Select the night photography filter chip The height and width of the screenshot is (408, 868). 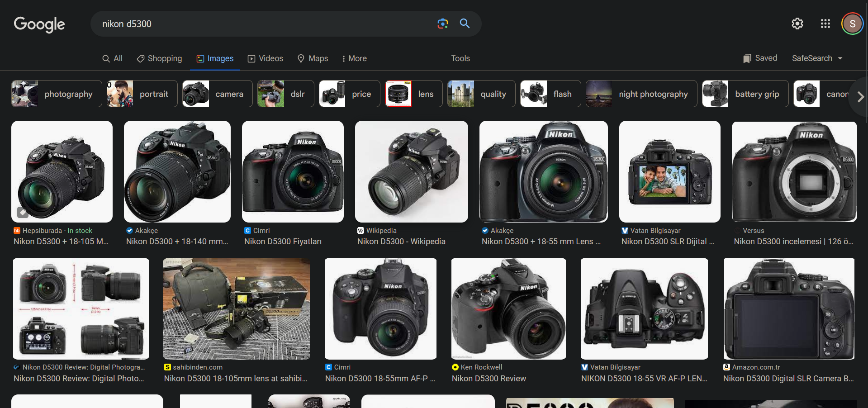pos(641,94)
